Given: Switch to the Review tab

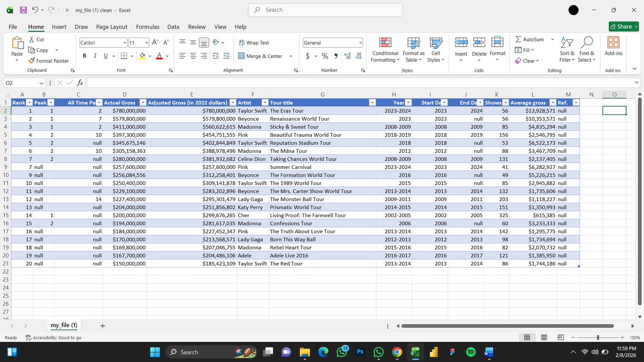Looking at the screenshot, I should tap(197, 27).
